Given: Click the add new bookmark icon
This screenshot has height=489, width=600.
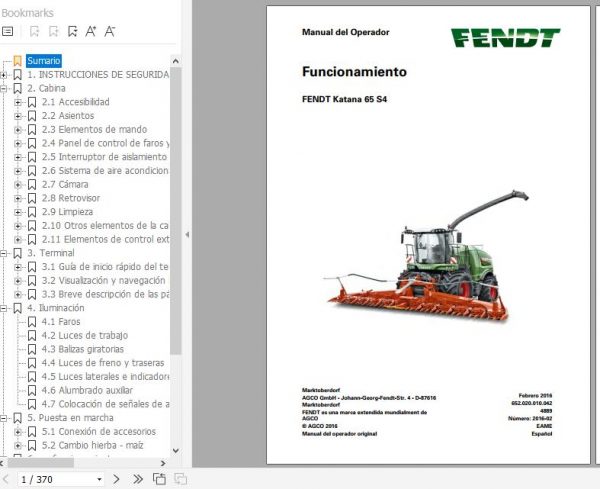Looking at the screenshot, I should coord(54,31).
